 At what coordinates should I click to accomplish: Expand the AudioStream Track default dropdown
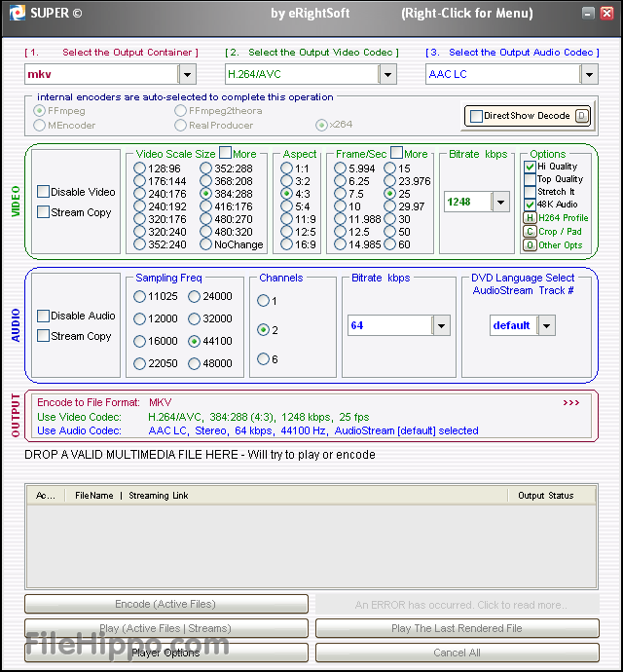click(x=546, y=325)
